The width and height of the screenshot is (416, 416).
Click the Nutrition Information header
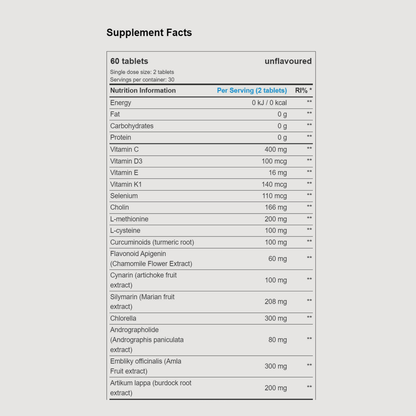click(x=143, y=90)
